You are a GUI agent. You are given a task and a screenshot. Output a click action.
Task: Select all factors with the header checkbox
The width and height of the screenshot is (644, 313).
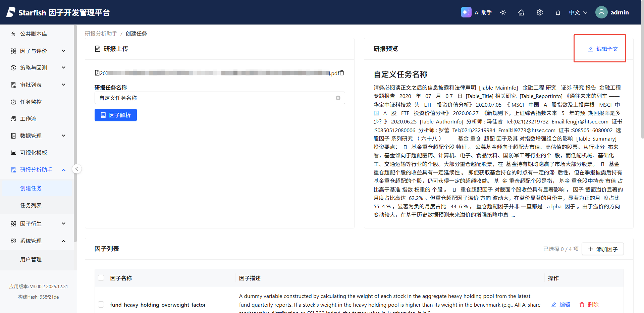pos(101,278)
